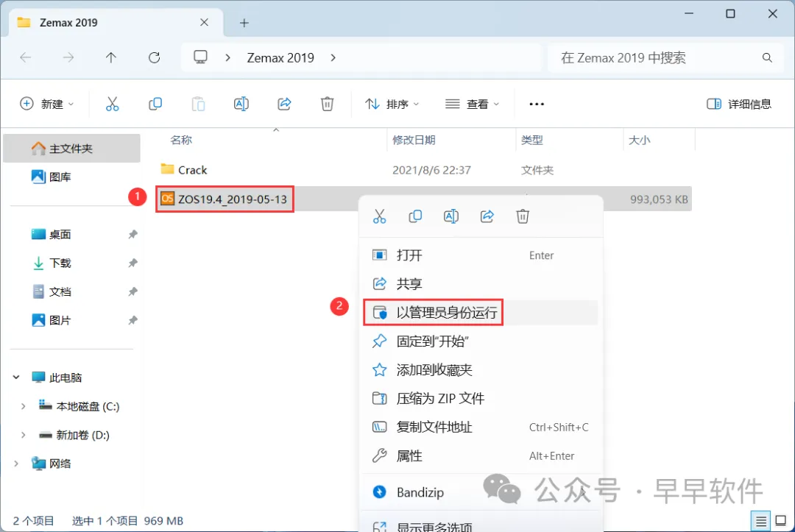Expand 本地磁盘 (C:) in the tree
This screenshot has width=795, height=532.
point(24,406)
